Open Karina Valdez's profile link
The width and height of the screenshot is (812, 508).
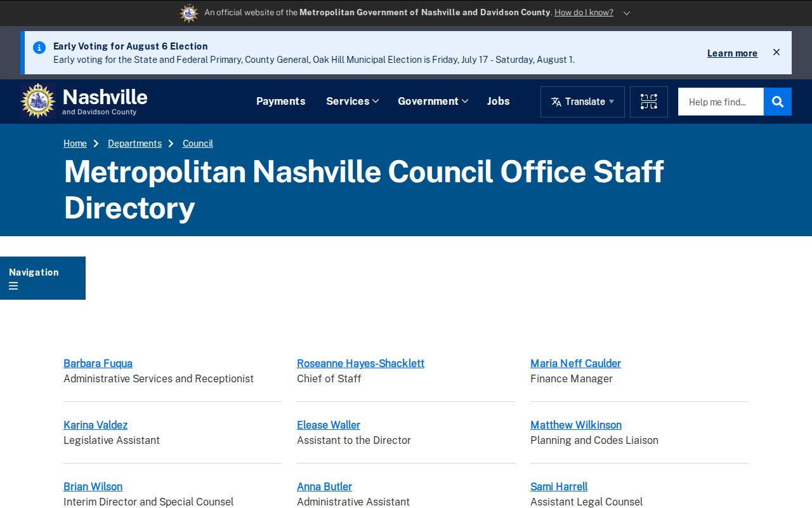pyautogui.click(x=95, y=425)
